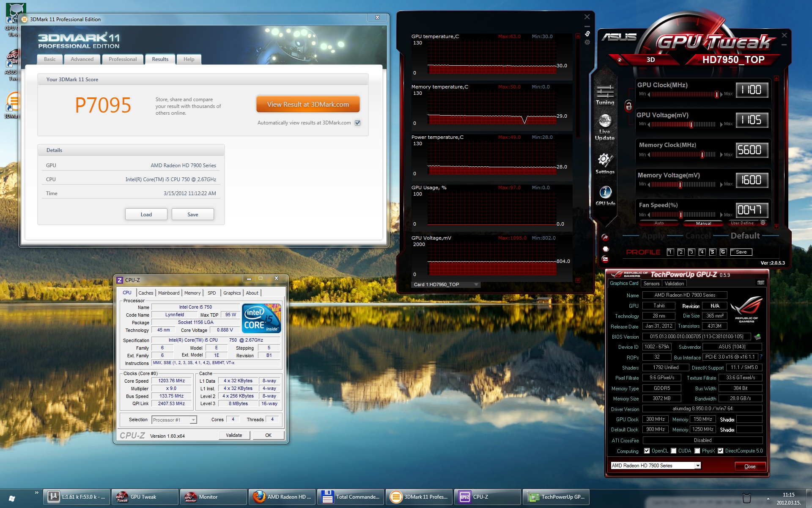Save profile in GPU Tweak
This screenshot has height=508, width=812.
coord(741,252)
